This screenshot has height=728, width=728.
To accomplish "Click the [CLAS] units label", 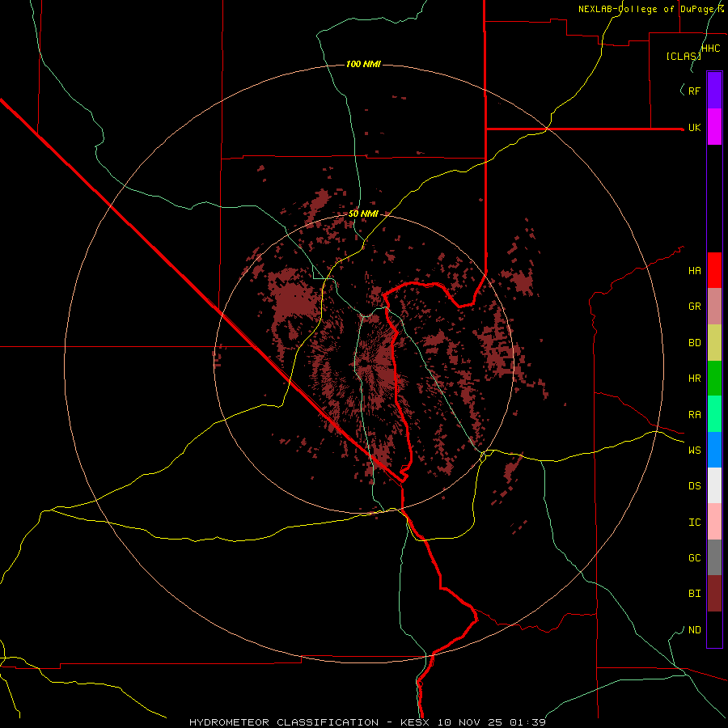I will (x=684, y=56).
